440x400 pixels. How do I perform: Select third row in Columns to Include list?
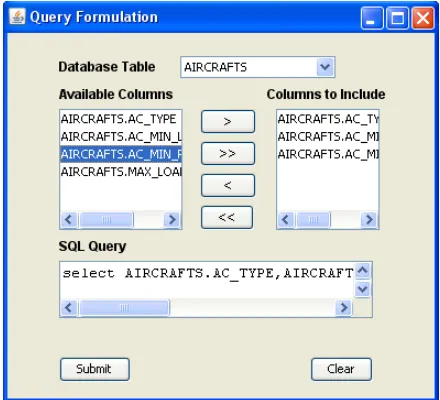(328, 154)
